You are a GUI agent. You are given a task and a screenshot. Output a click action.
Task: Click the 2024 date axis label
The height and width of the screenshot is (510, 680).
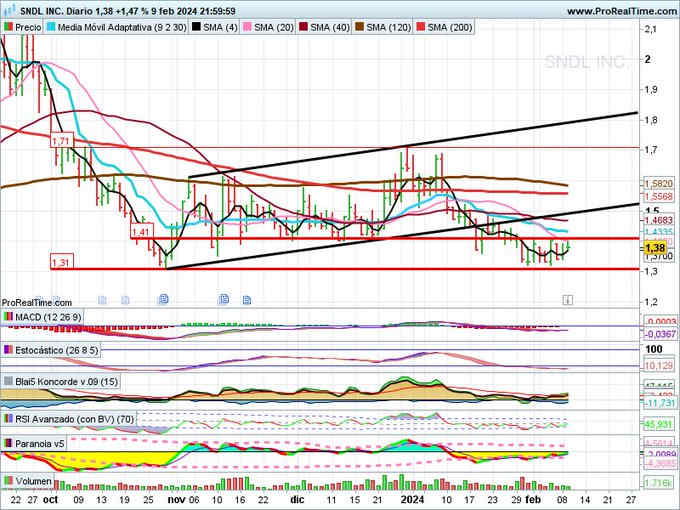click(412, 500)
